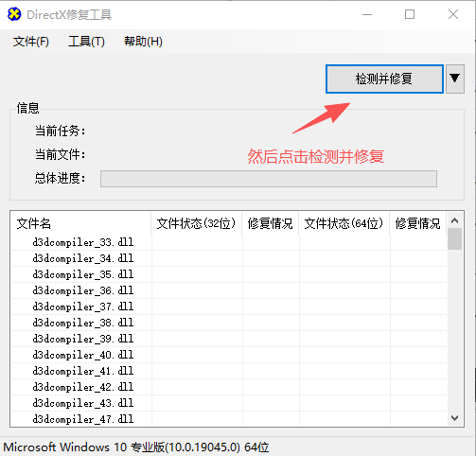476x456 pixels.
Task: Select the d3dcompiler_36.dll row
Action: coord(229,290)
